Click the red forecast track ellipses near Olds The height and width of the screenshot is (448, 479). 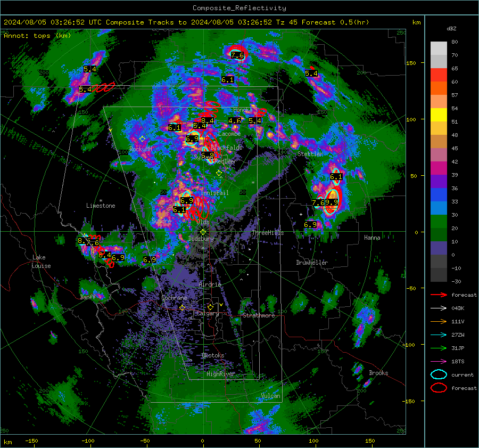coord(198,209)
